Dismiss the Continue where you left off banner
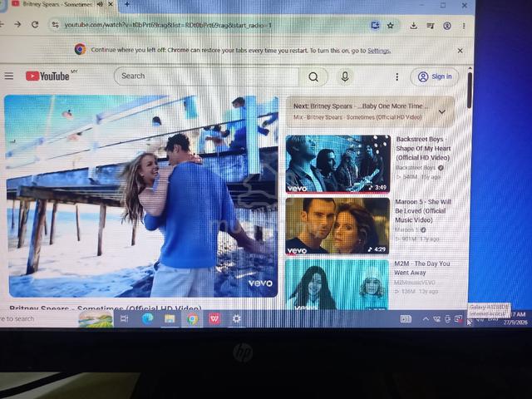This screenshot has width=532, height=399. 460,51
